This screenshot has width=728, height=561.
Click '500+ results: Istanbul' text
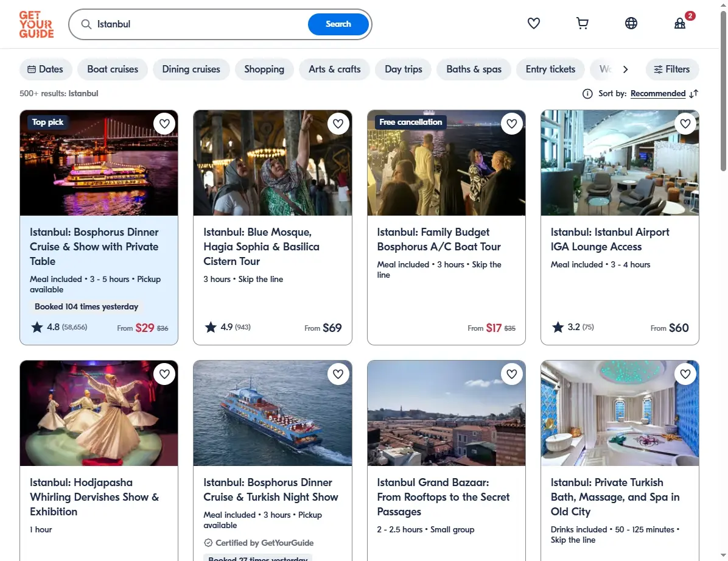(59, 93)
